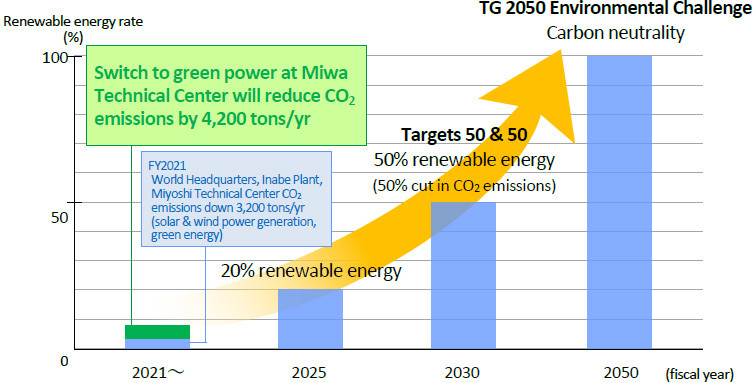Click the 50 y-axis tick label

59,218
